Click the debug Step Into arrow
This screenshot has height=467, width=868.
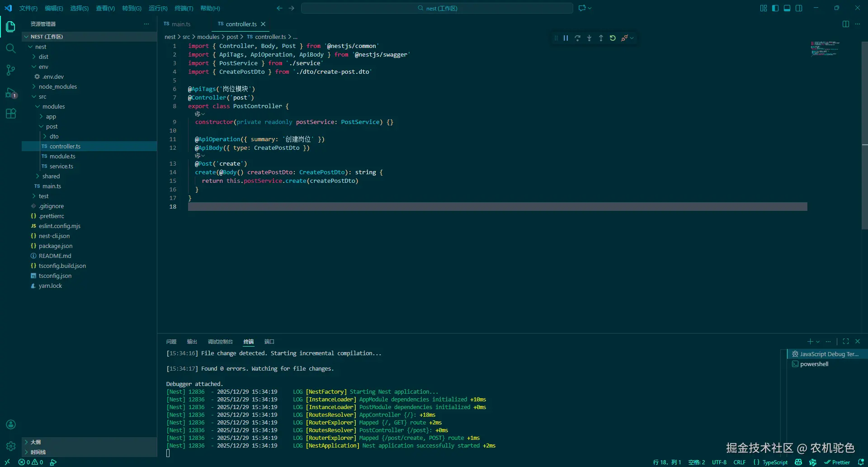tap(589, 38)
